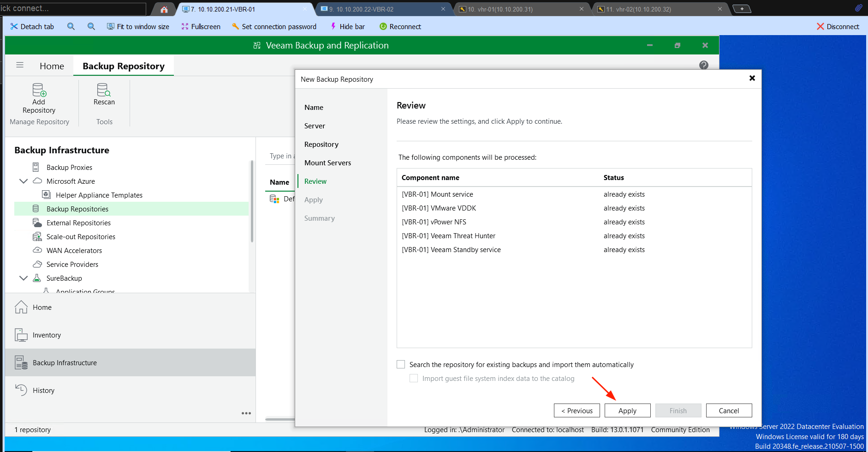Click the Backup Repositories database icon
The image size is (868, 452).
[36, 209]
